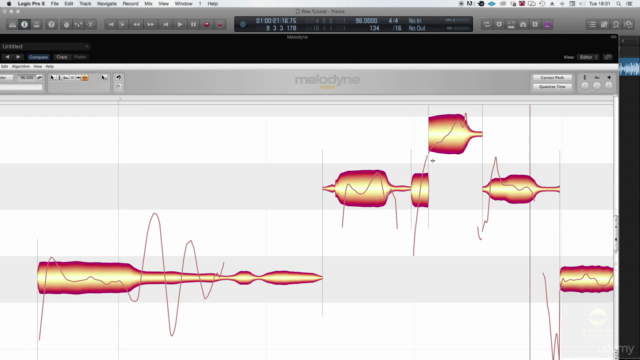Click the Melodyne volume macro knob
The height and width of the screenshot is (360, 640).
pyautogui.click(x=609, y=85)
